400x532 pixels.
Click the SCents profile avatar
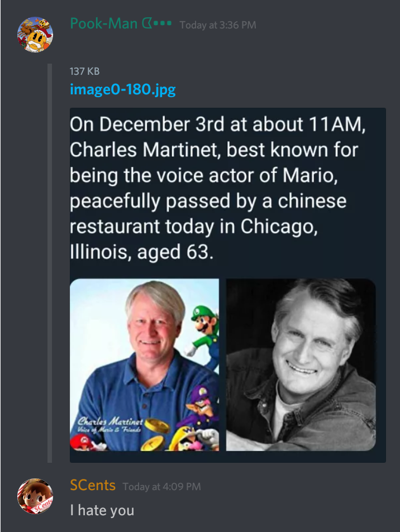pyautogui.click(x=36, y=495)
